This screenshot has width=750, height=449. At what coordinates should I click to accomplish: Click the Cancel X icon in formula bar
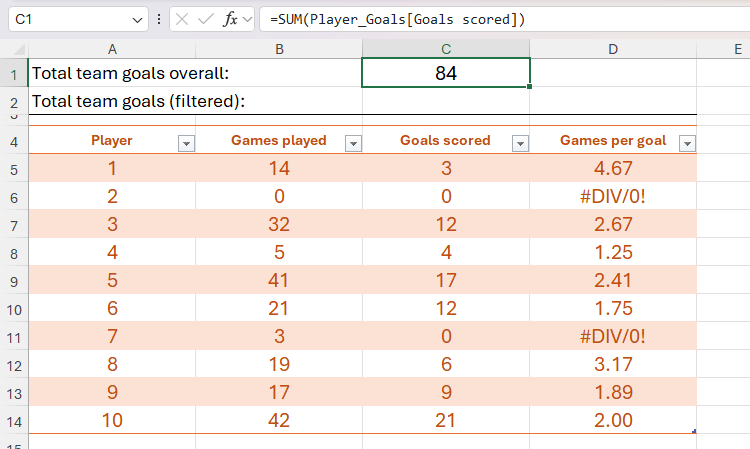tap(181, 19)
